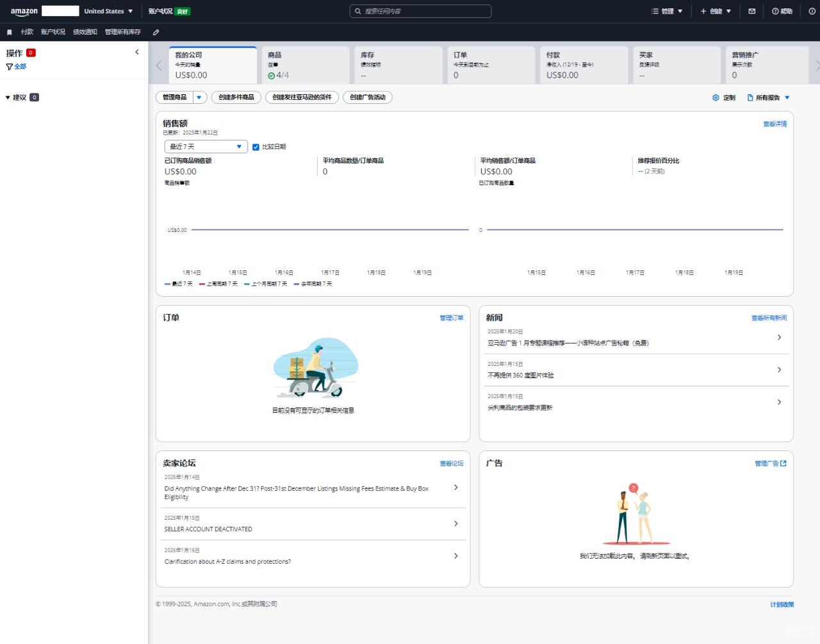Open the Did Anything Change forum post arrow
The image size is (820, 644).
click(456, 487)
